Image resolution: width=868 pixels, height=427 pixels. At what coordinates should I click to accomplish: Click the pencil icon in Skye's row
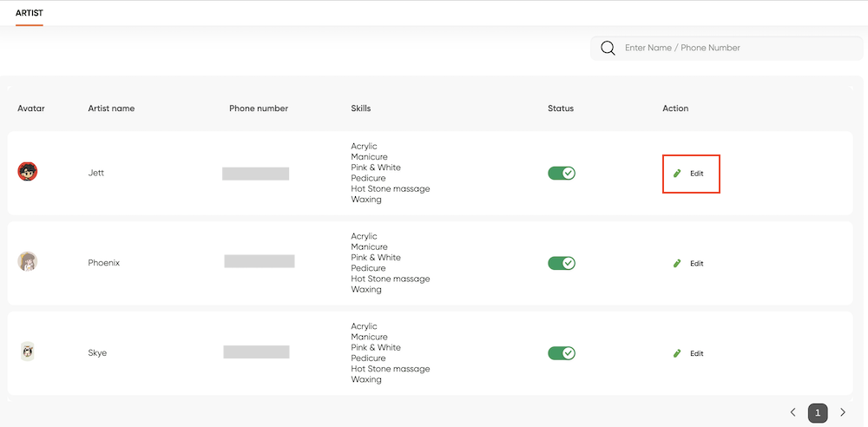coord(676,353)
